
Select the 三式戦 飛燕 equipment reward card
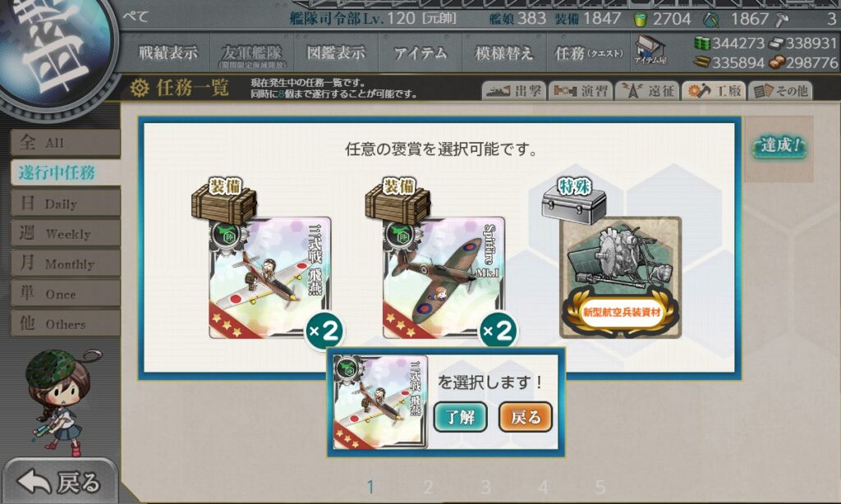click(269, 277)
